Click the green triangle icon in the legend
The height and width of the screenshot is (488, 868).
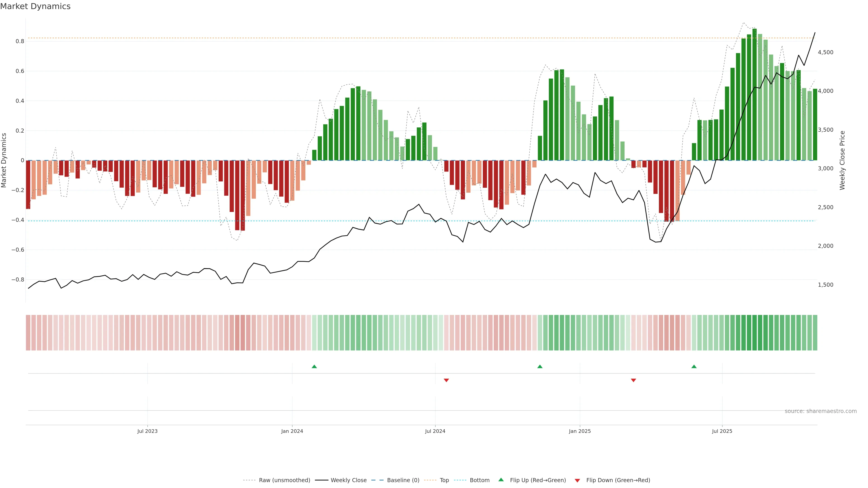[501, 480]
